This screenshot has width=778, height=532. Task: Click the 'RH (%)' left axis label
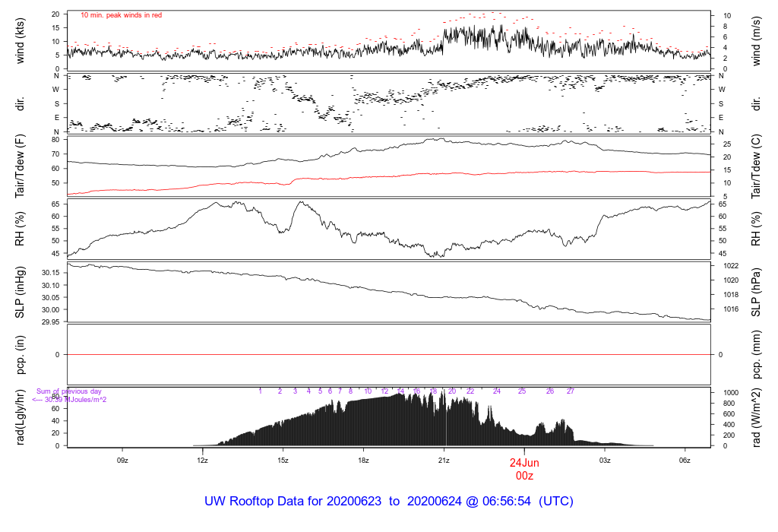(20, 229)
